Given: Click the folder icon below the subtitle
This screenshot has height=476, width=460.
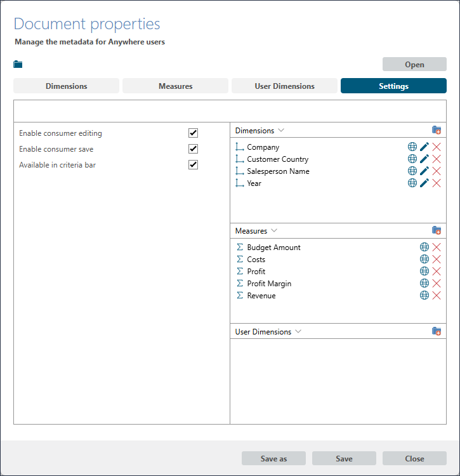Looking at the screenshot, I should [18, 64].
